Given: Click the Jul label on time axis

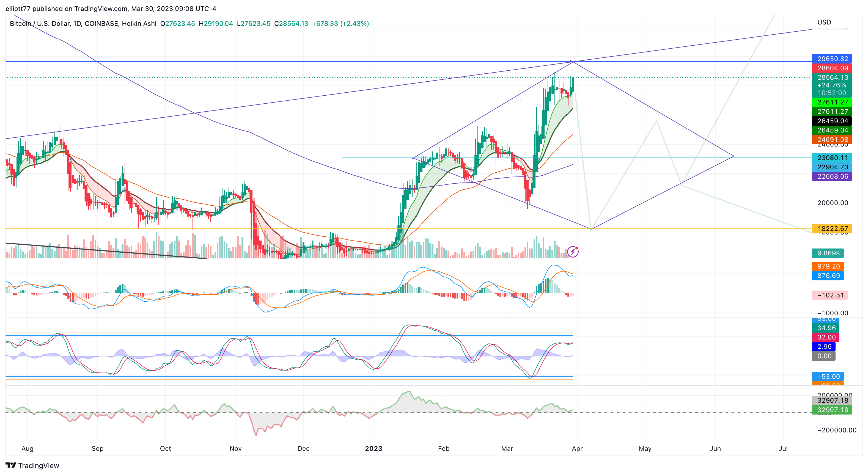Looking at the screenshot, I should [x=783, y=449].
